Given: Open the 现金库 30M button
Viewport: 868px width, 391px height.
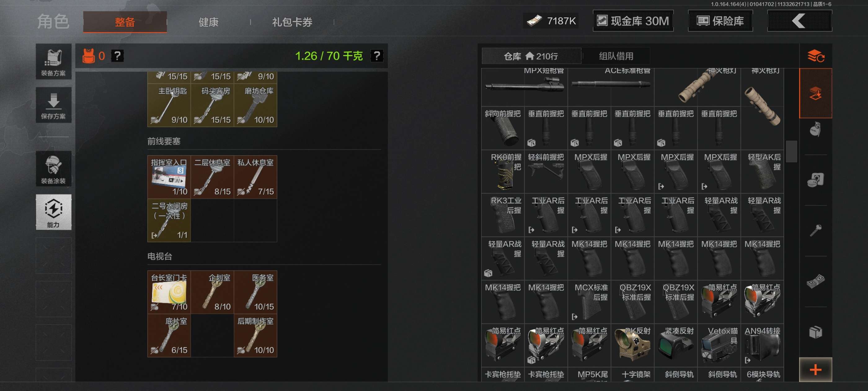Looking at the screenshot, I should tap(633, 21).
